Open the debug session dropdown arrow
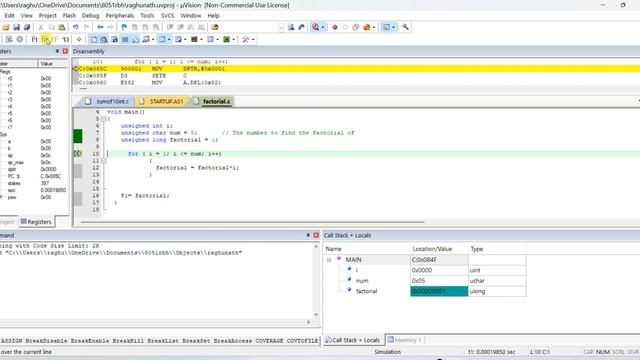The height and width of the screenshot is (360, 640). [x=323, y=27]
